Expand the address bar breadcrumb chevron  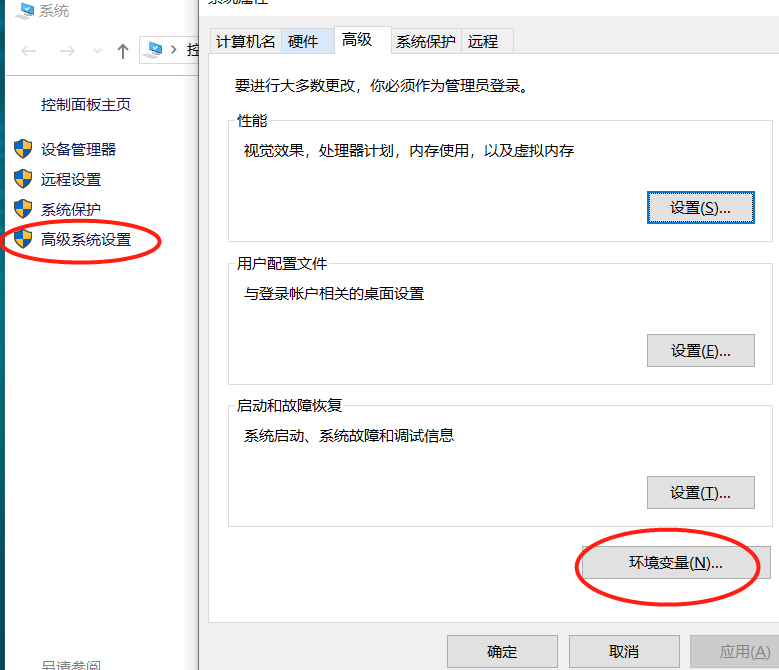pos(174,50)
